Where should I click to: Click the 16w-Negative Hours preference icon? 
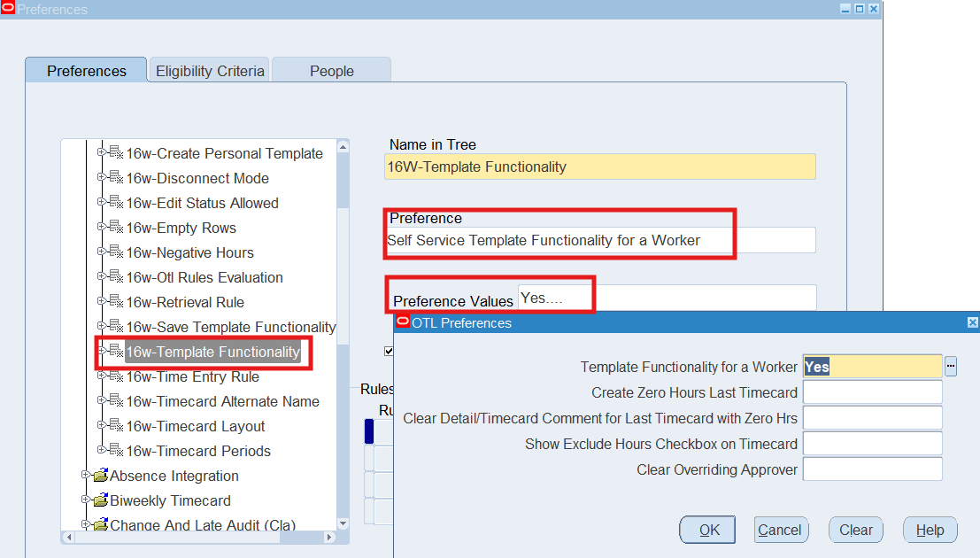[x=116, y=252]
